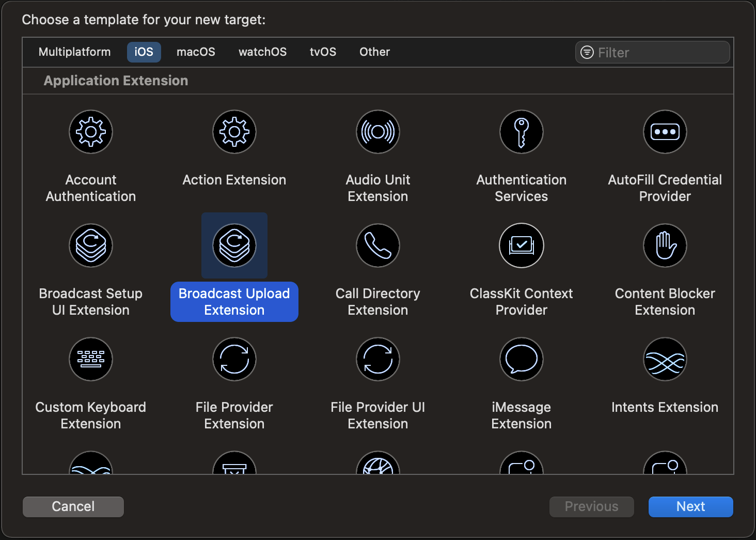Open the watchOS tab
The image size is (756, 540).
(262, 52)
